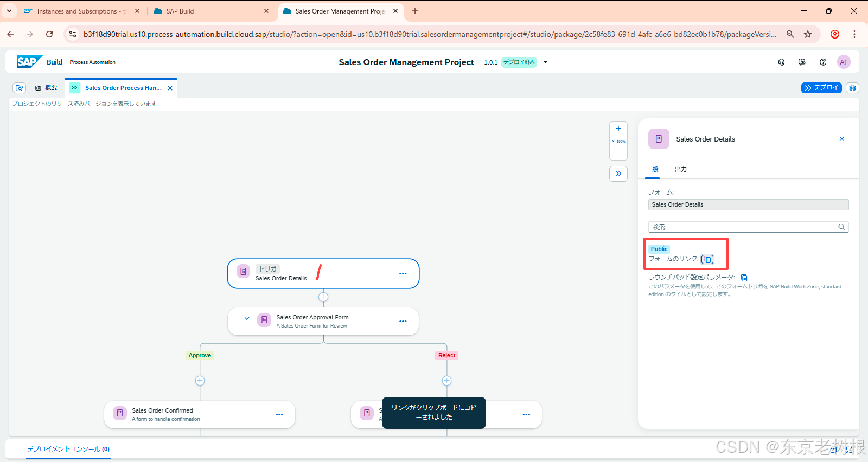
Task: Select the 一般 tab in side panel
Action: (x=652, y=169)
